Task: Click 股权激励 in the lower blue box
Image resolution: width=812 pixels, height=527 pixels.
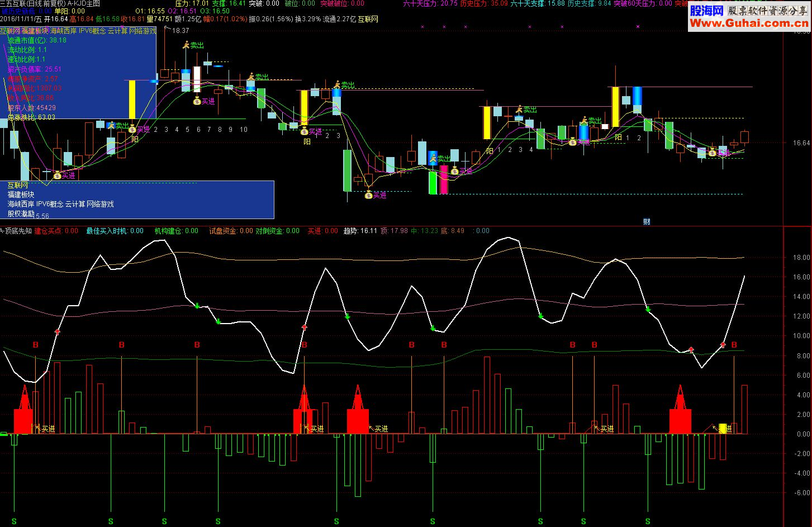Action: click(21, 213)
